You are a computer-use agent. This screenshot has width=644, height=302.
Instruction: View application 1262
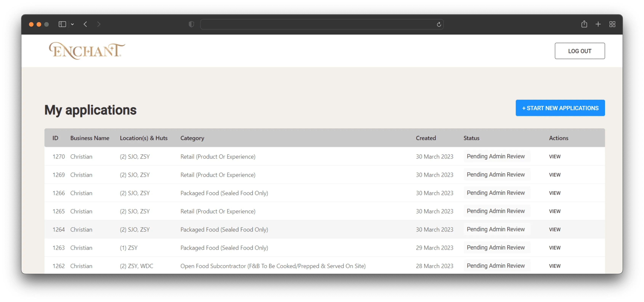point(554,266)
